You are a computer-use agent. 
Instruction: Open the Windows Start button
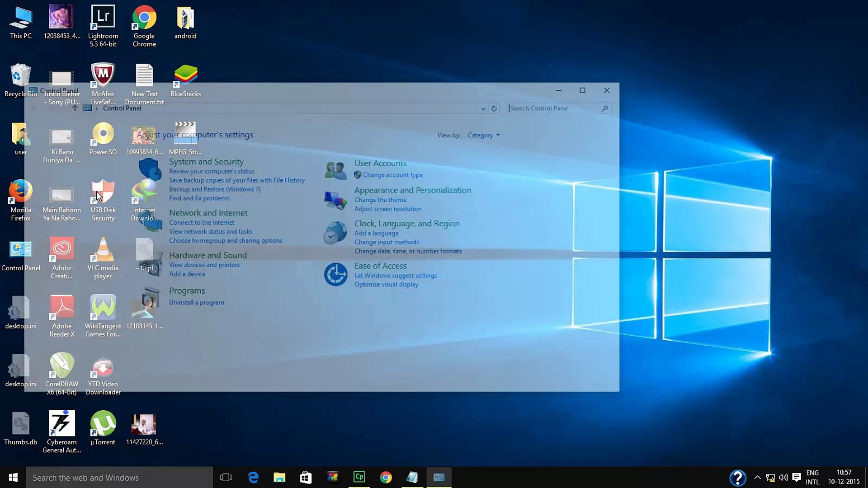coord(13,477)
